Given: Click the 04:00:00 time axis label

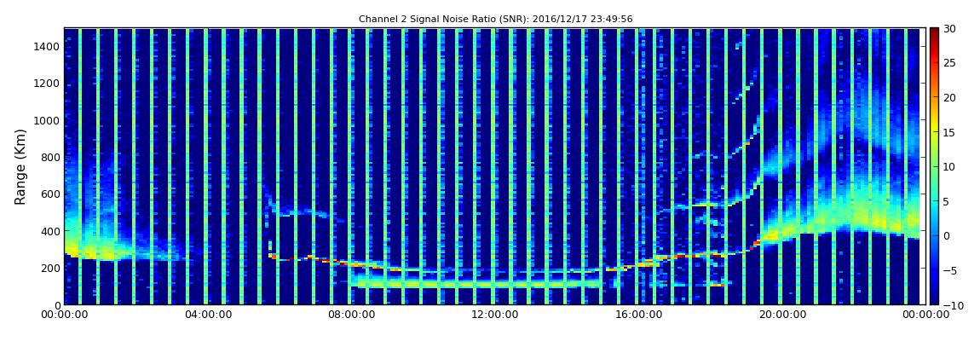Looking at the screenshot, I should click(x=207, y=315).
